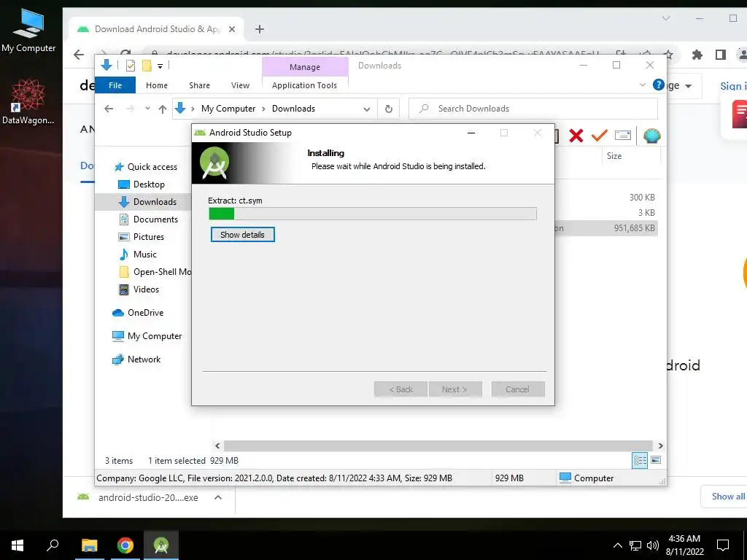Screen dimensions: 747x560
Task: Open quick access toolbar customize dropdown
Action: 160,66
